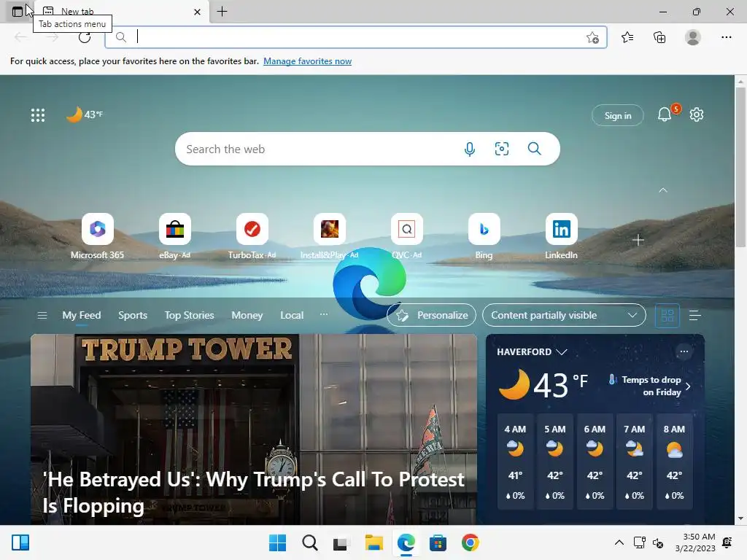The image size is (747, 560).
Task: Click the Personalize button
Action: coord(432,315)
